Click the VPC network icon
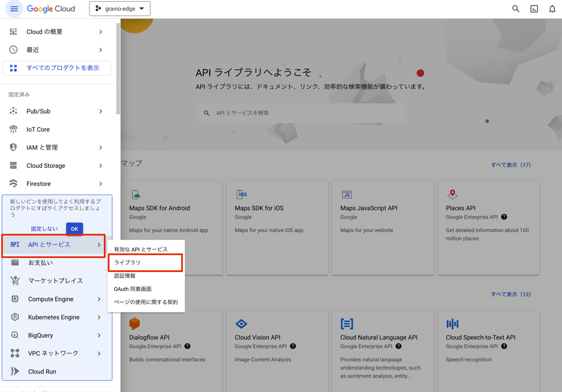The image size is (562, 392). click(15, 353)
